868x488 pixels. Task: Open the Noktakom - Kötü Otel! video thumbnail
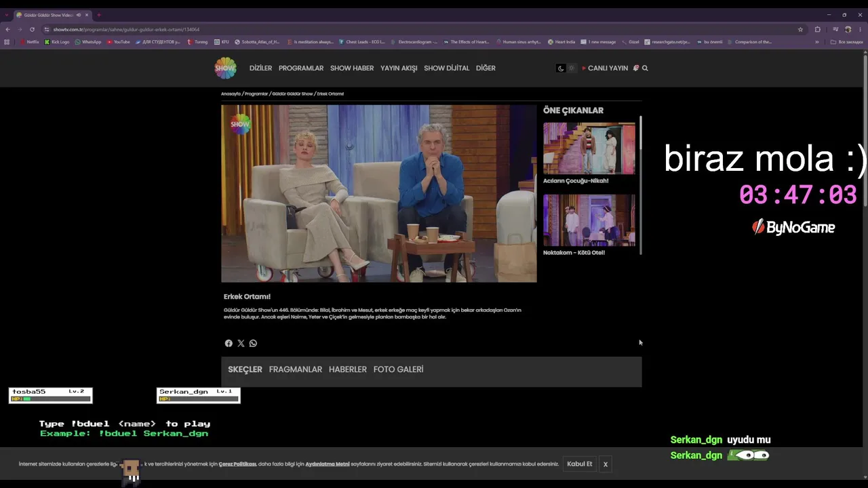click(x=589, y=220)
